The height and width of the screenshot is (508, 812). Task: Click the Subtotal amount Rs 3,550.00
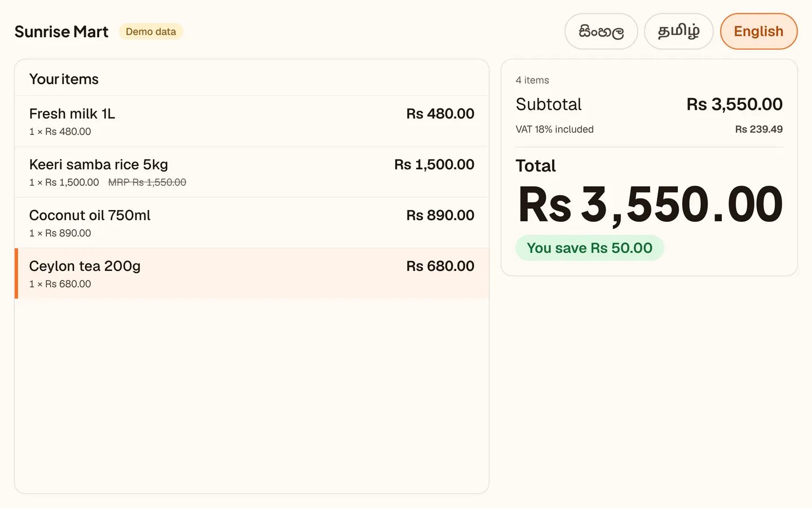pyautogui.click(x=735, y=104)
